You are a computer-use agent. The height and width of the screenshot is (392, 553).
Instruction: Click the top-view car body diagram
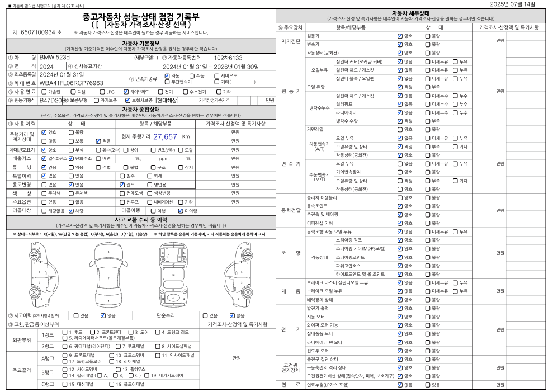coord(108,275)
